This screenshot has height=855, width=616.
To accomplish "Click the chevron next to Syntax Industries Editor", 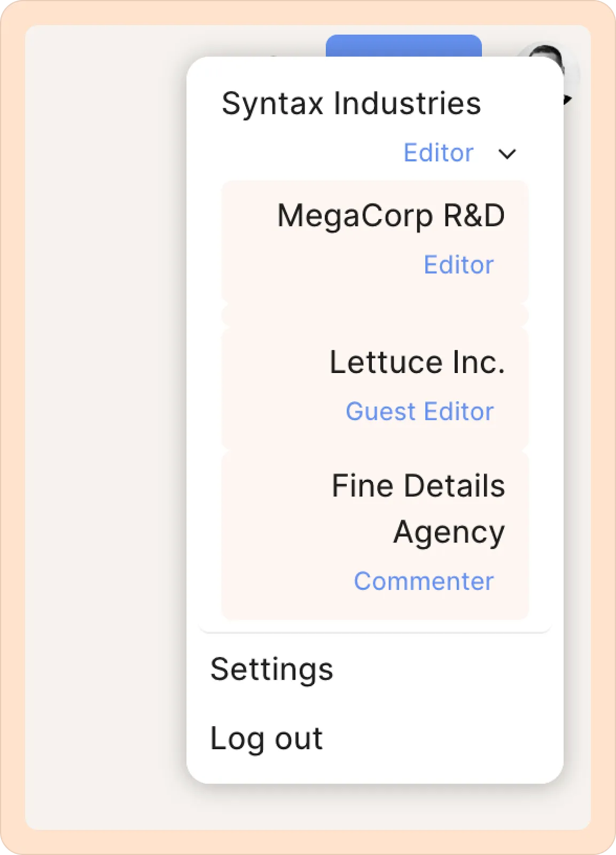I will (506, 154).
